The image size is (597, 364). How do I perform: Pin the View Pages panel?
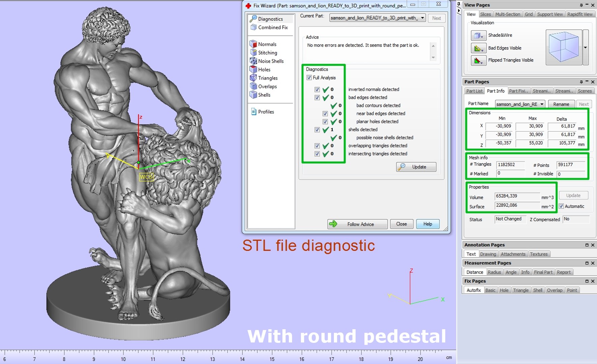click(581, 5)
